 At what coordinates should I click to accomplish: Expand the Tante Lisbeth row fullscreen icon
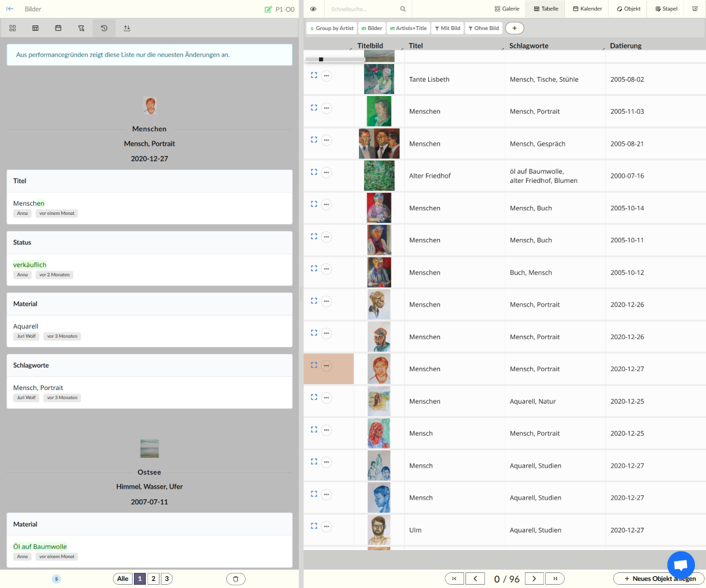tap(314, 75)
